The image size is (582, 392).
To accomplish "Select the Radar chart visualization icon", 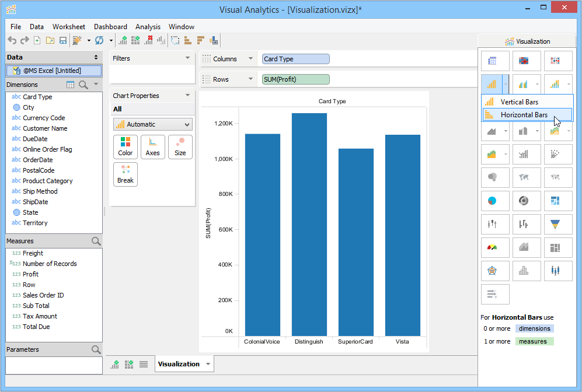I will 492,271.
